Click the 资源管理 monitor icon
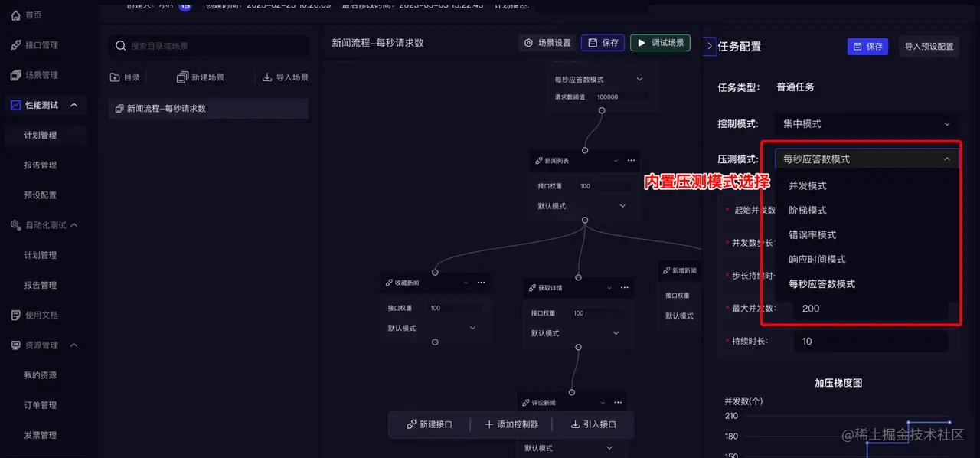 tap(15, 345)
